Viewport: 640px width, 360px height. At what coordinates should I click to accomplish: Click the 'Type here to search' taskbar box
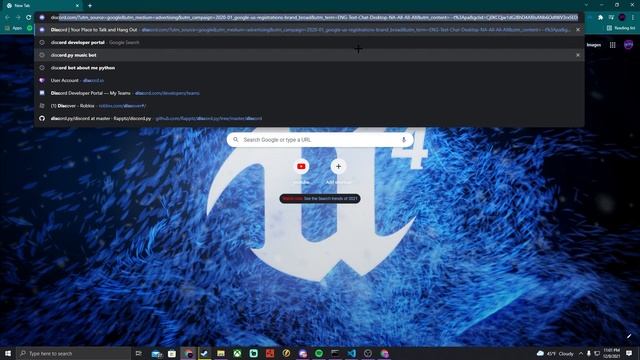point(73,353)
